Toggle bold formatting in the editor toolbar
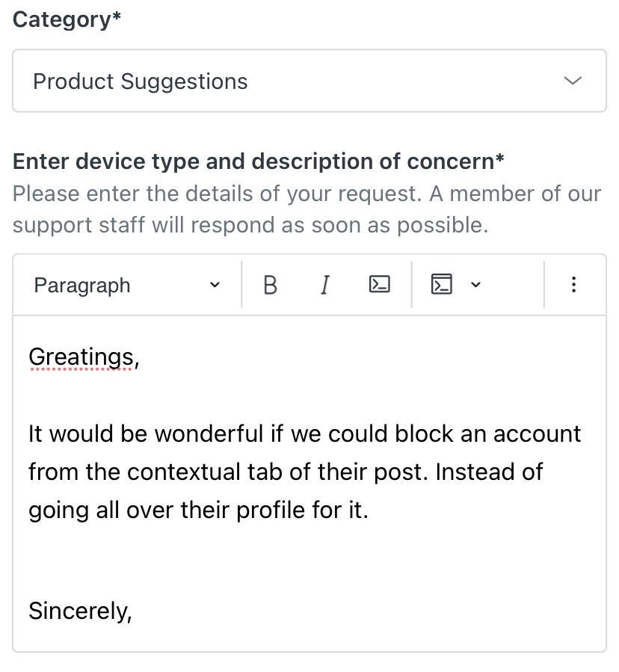The width and height of the screenshot is (619, 672). click(271, 285)
